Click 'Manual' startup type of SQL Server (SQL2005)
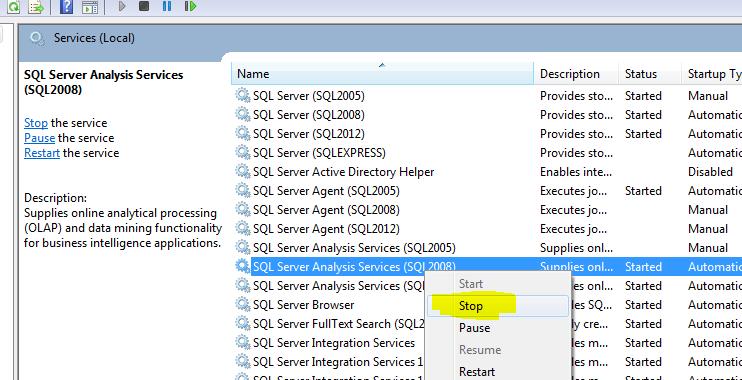The image size is (742, 380). (x=708, y=96)
